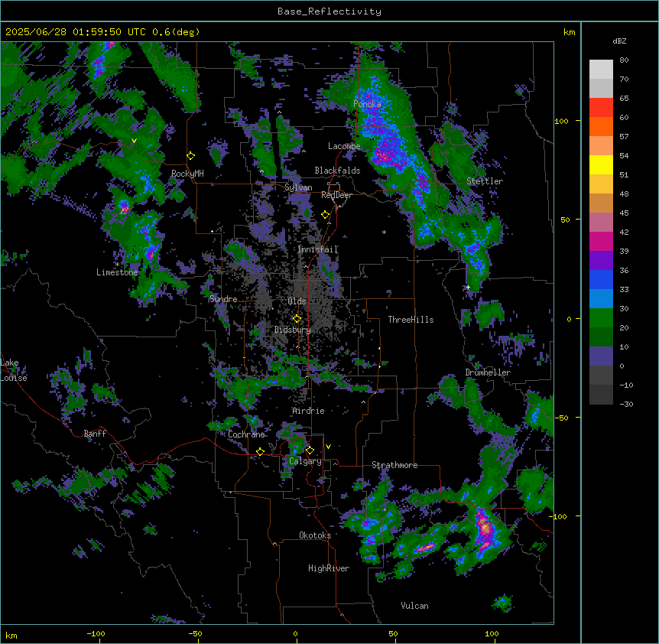
Task: Click the Blackfalds label
Action: click(x=337, y=171)
